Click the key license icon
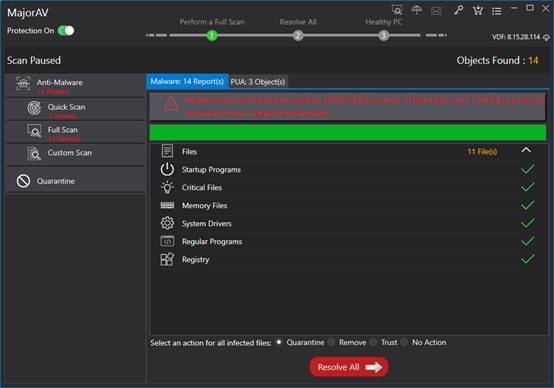The image size is (554, 388). pyautogui.click(x=458, y=10)
